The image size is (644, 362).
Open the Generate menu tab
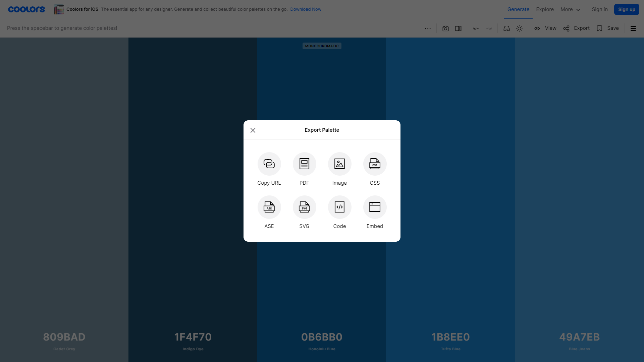point(518,9)
